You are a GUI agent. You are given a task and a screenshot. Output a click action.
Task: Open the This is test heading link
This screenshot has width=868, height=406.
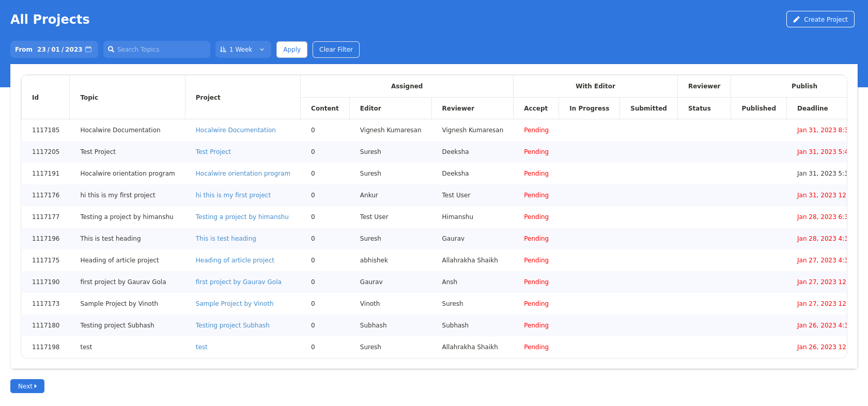coord(226,239)
